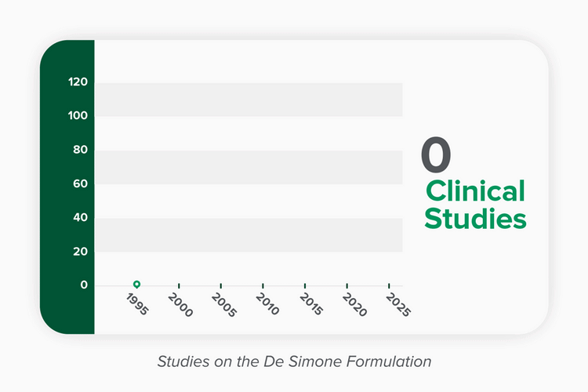Click the 2005 year label on the x-axis
The height and width of the screenshot is (392, 588).
(x=223, y=304)
